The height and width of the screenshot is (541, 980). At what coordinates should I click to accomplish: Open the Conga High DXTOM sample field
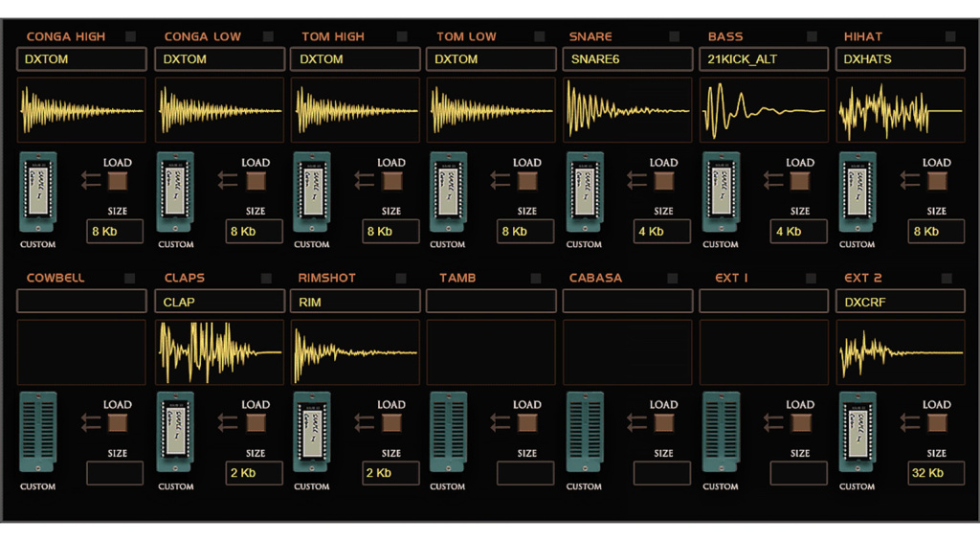click(x=82, y=59)
